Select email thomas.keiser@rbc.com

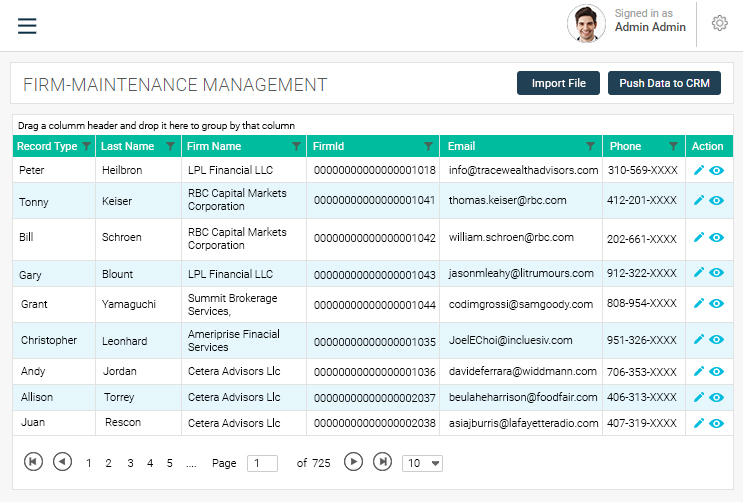point(507,200)
